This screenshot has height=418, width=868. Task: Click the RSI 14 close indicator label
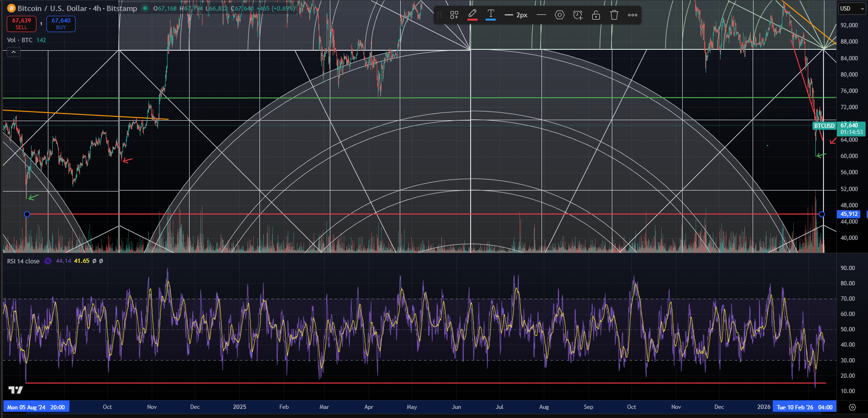click(23, 261)
